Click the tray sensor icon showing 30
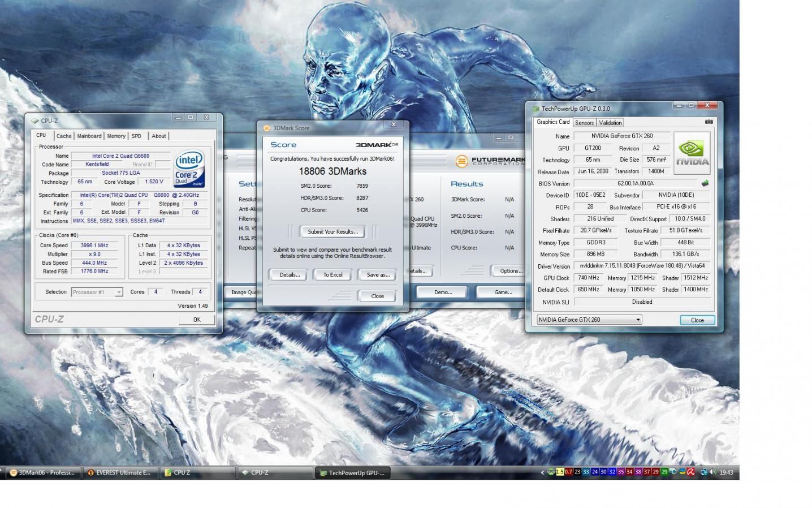812x508 pixels. [x=603, y=472]
